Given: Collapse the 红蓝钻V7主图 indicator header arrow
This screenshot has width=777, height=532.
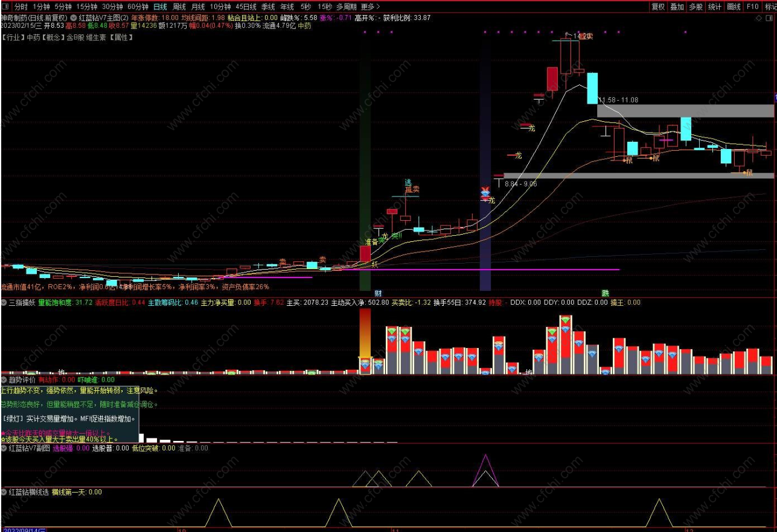Looking at the screenshot, I should pos(74,18).
